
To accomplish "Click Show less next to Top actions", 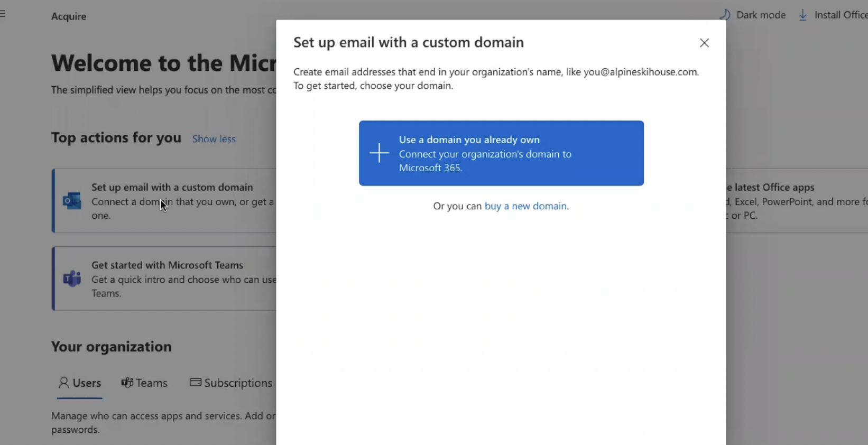I will pos(214,139).
